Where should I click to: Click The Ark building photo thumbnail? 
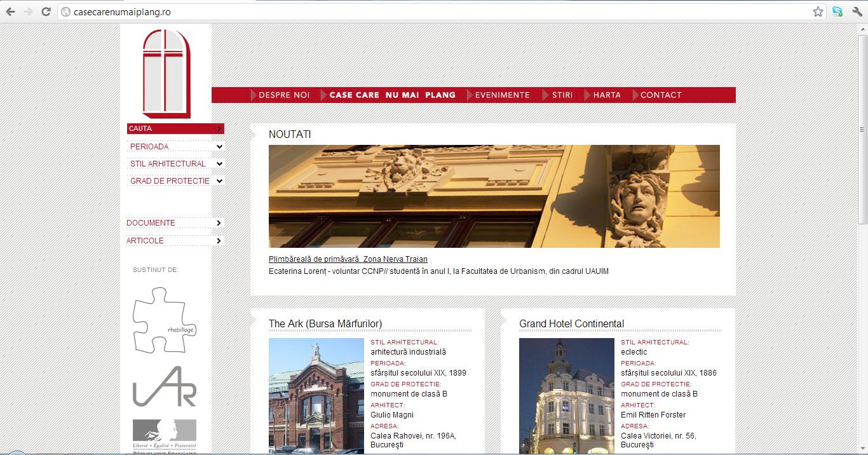point(316,395)
